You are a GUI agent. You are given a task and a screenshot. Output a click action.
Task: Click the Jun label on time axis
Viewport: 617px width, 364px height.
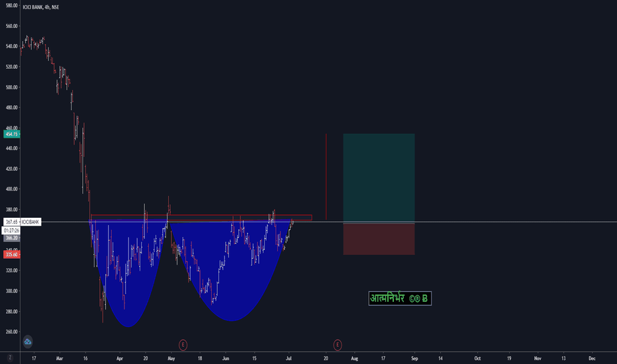(x=226, y=358)
